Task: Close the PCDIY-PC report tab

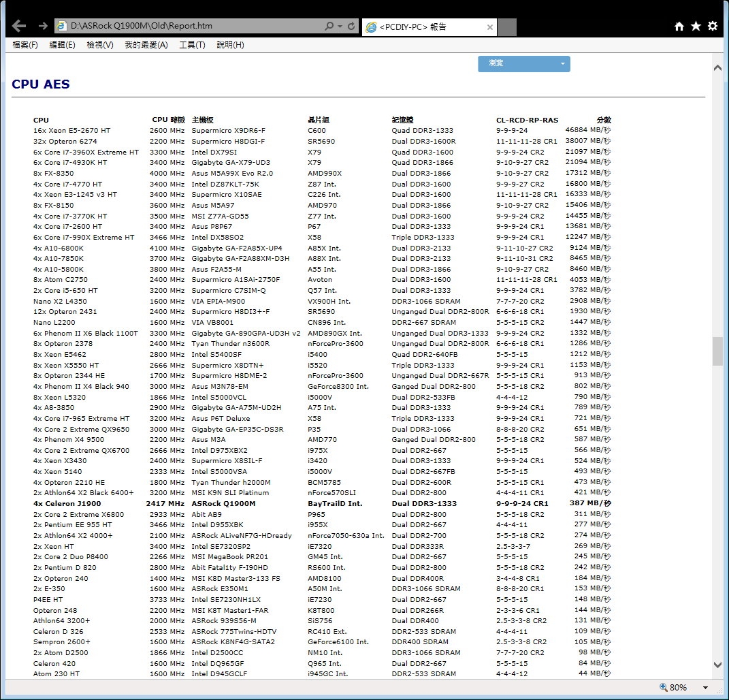Action: point(489,27)
